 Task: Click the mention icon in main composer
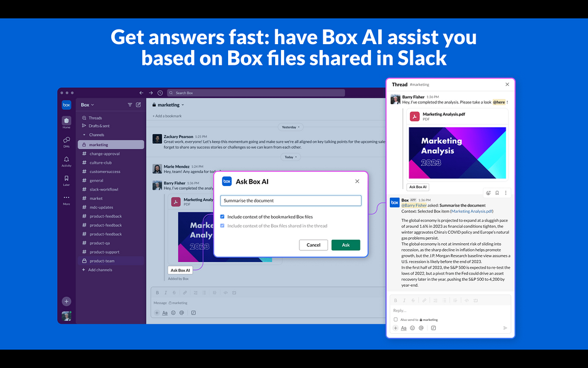pos(182,313)
